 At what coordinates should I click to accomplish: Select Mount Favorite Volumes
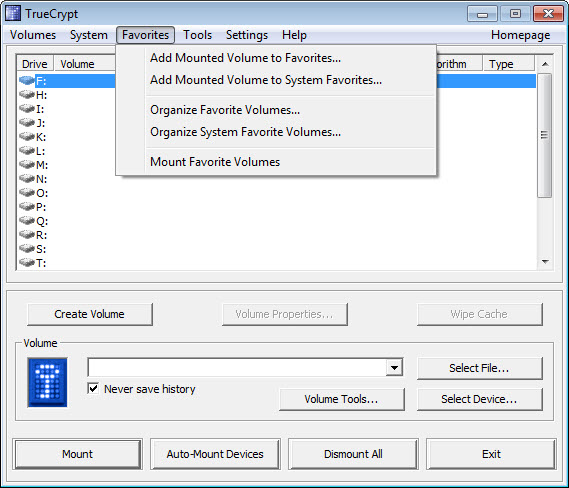point(276,161)
